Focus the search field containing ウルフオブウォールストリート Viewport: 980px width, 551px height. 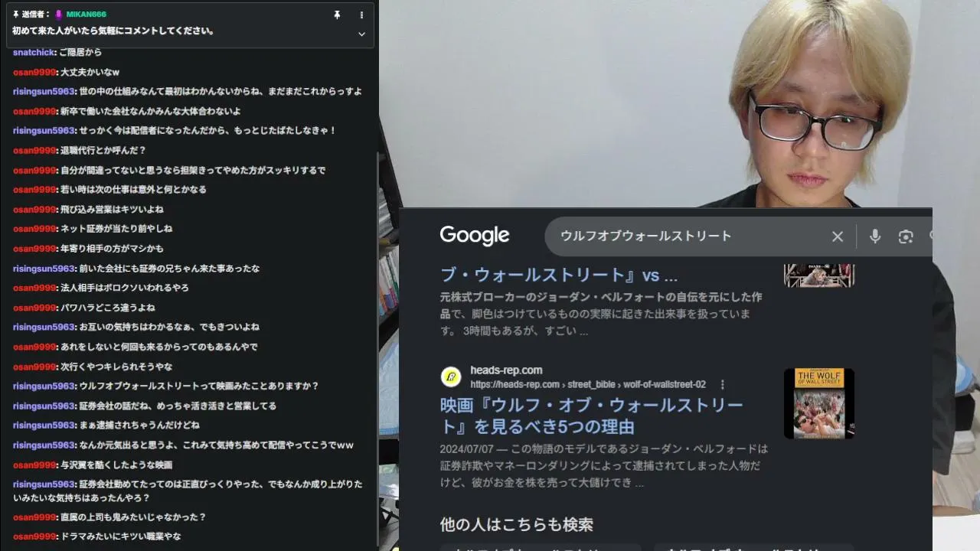[x=689, y=236]
